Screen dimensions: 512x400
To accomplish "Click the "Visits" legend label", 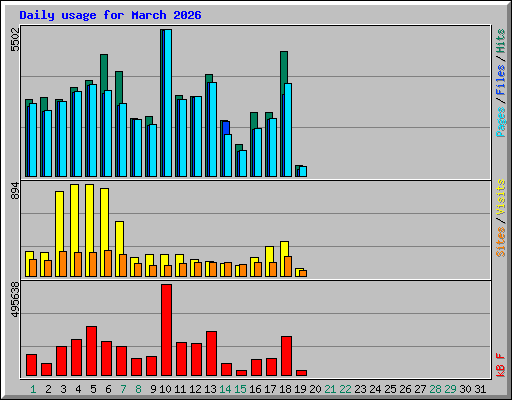I will [500, 197].
